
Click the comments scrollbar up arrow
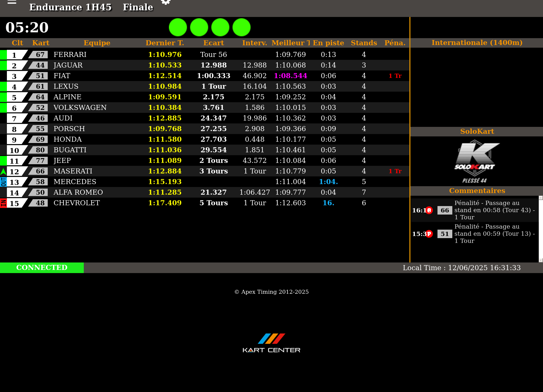(x=541, y=198)
